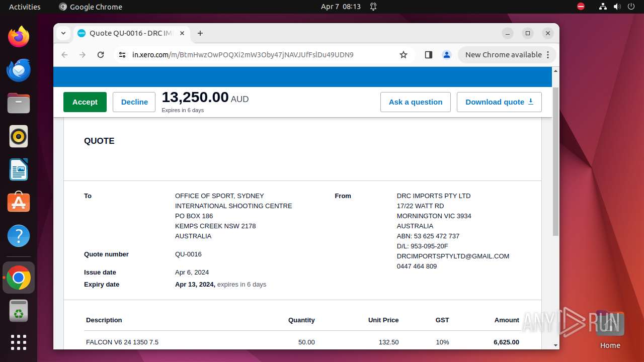Open the Files manager in dock

19,103
